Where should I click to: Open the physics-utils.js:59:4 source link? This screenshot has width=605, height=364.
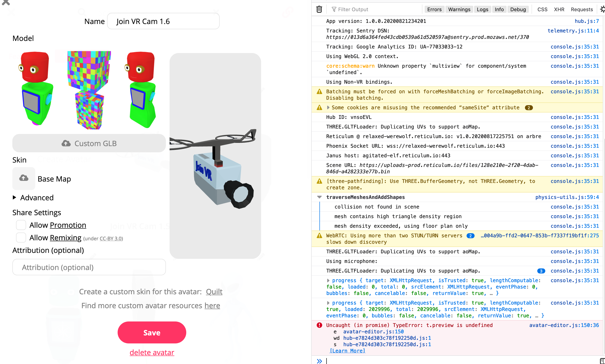[567, 197]
